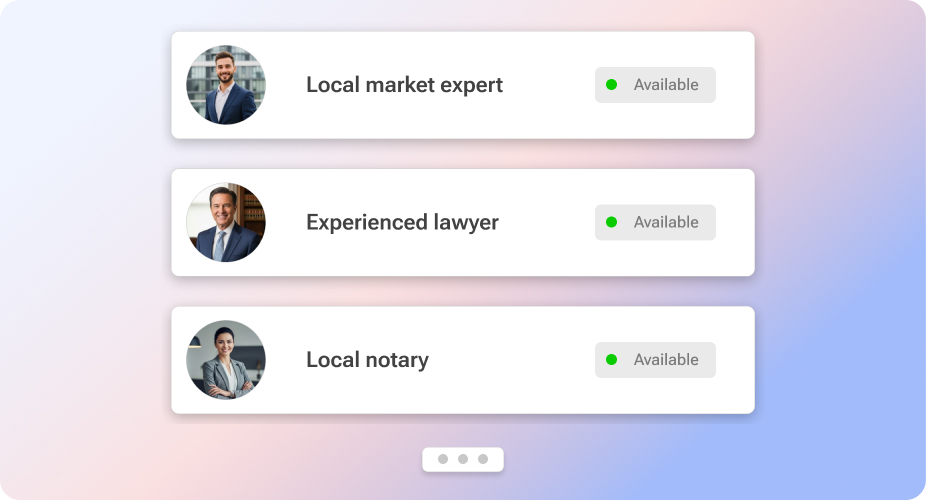Open the Experienced lawyer title text
The width and height of the screenshot is (926, 500).
(x=402, y=223)
